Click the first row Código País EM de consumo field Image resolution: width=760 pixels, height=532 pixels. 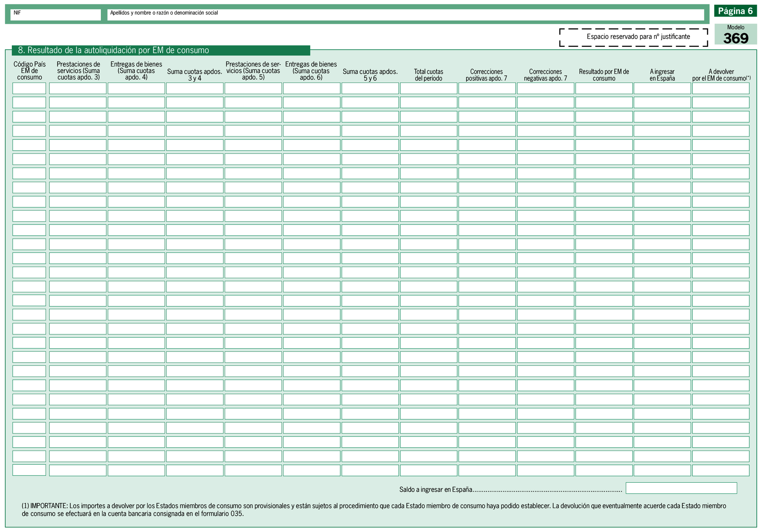[29, 88]
